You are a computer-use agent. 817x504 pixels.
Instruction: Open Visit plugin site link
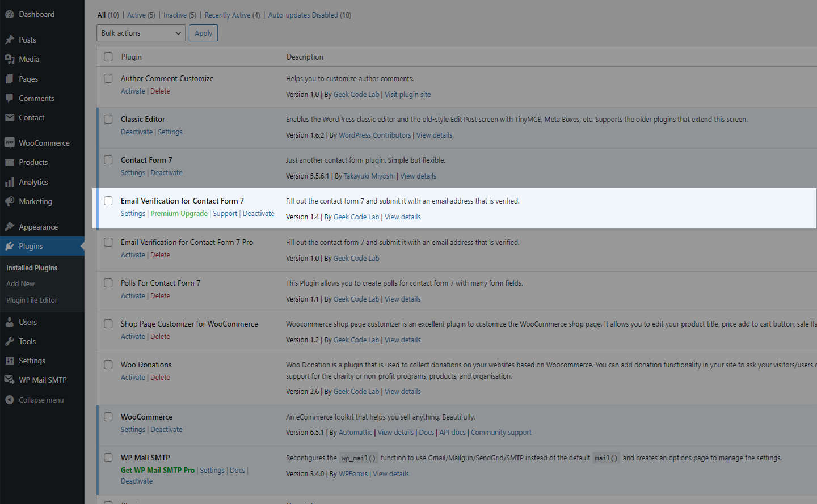[408, 94]
